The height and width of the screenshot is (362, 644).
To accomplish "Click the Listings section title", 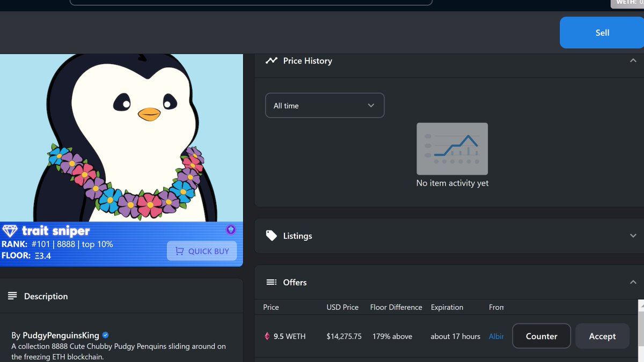I will [298, 236].
